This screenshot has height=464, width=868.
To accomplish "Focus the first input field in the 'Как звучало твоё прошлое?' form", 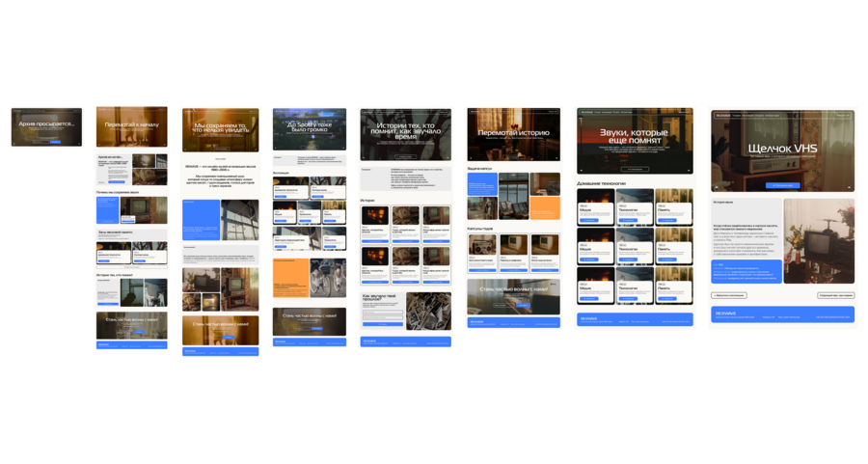I will click(x=383, y=313).
